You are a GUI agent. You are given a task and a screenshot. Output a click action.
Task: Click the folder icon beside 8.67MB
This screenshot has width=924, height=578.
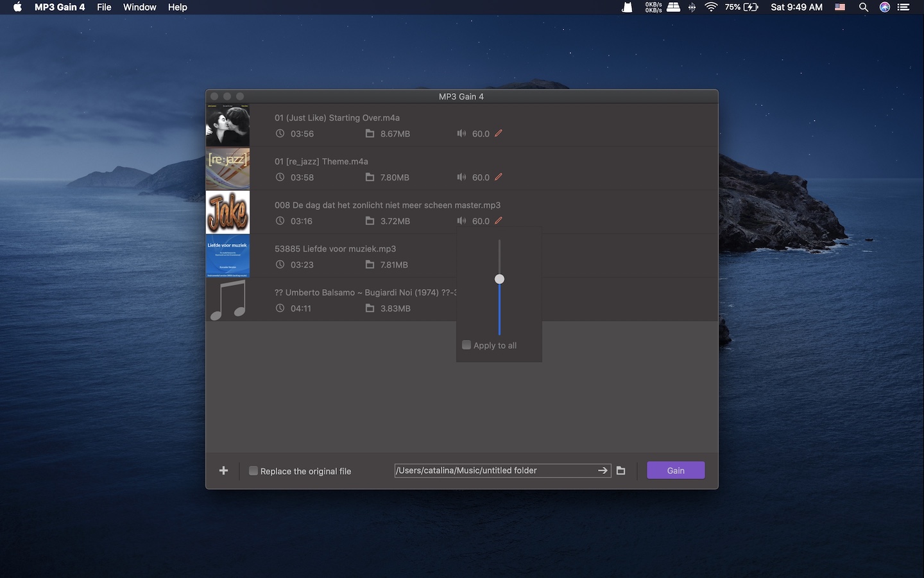tap(370, 134)
